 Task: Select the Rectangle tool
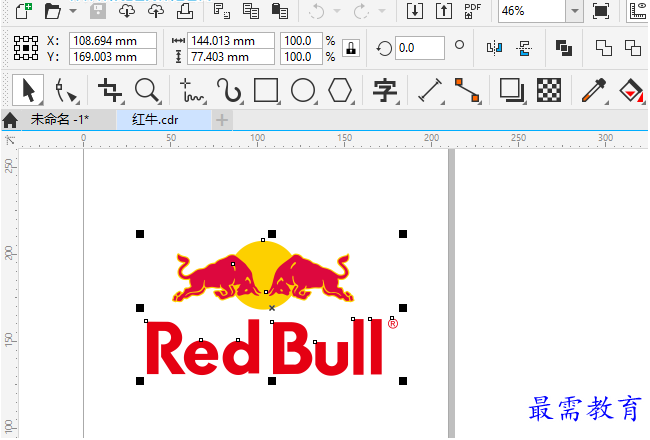(267, 90)
